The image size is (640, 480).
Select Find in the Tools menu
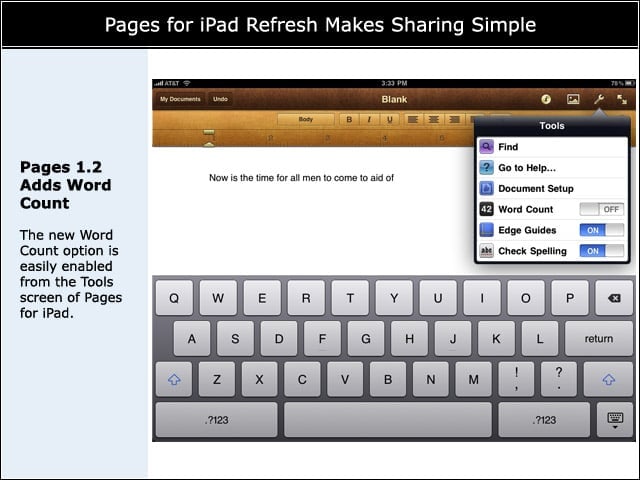click(x=552, y=147)
